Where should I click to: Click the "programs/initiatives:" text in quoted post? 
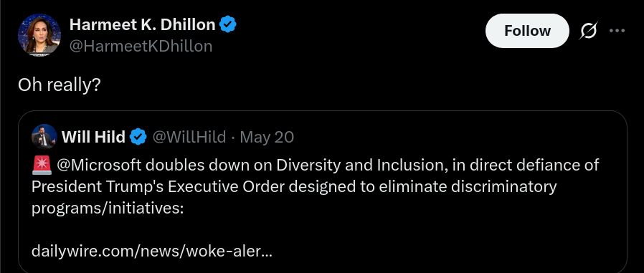pyautogui.click(x=107, y=208)
